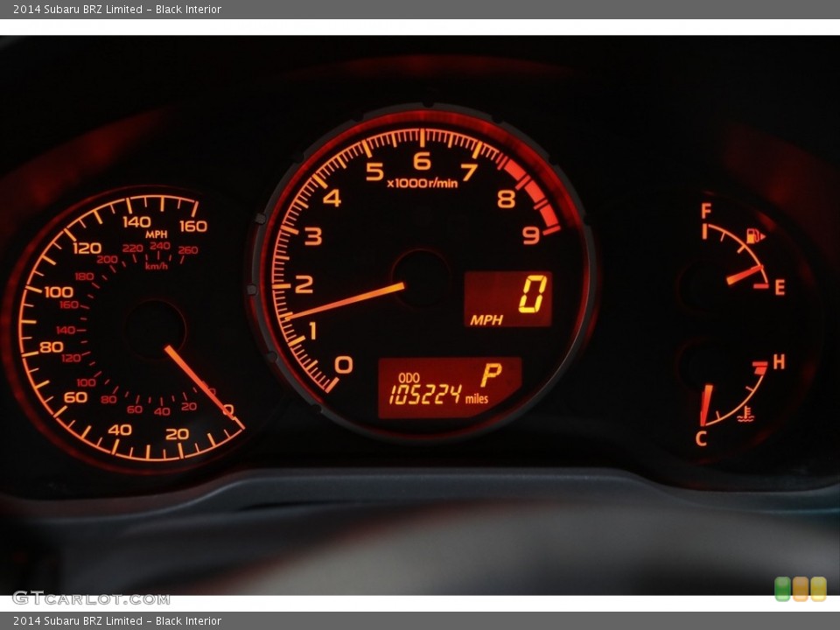Click the large 40 on the mph scale
Image resolution: width=840 pixels, height=630 pixels.
(120, 430)
